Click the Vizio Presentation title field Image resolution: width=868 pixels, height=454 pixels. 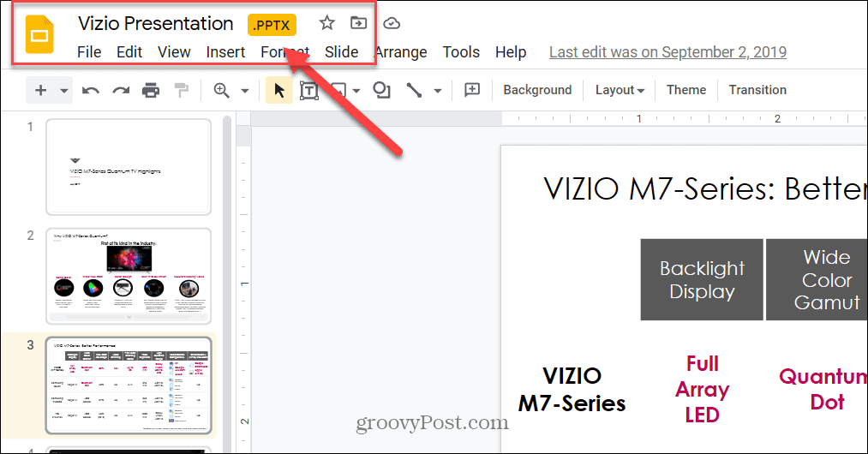point(156,23)
